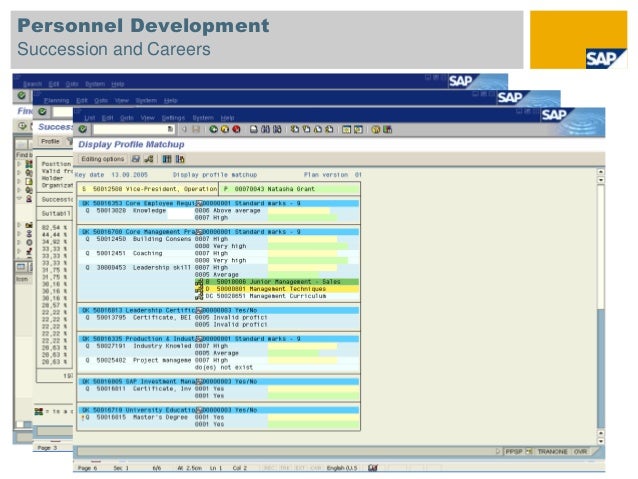
Task: Click the Next Page toolbar icon
Action: coord(318,129)
